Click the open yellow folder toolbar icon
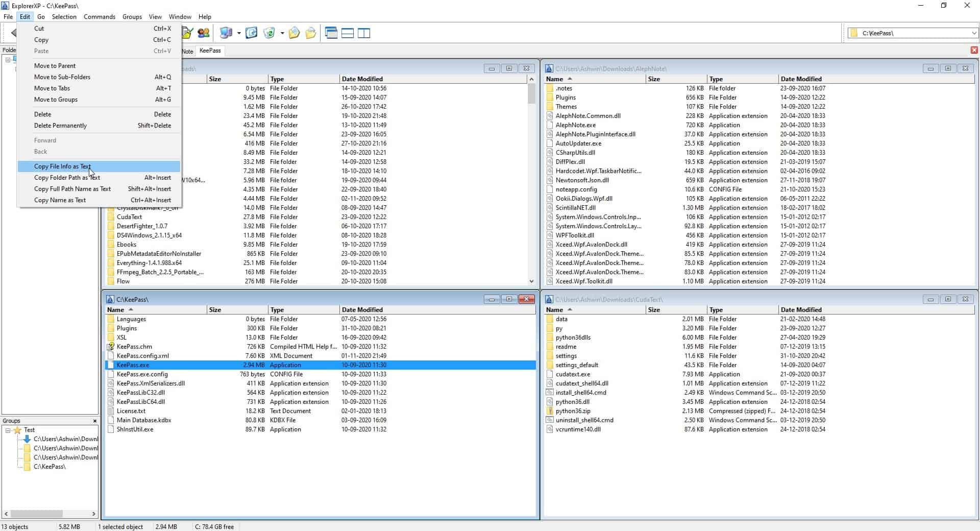 point(310,33)
